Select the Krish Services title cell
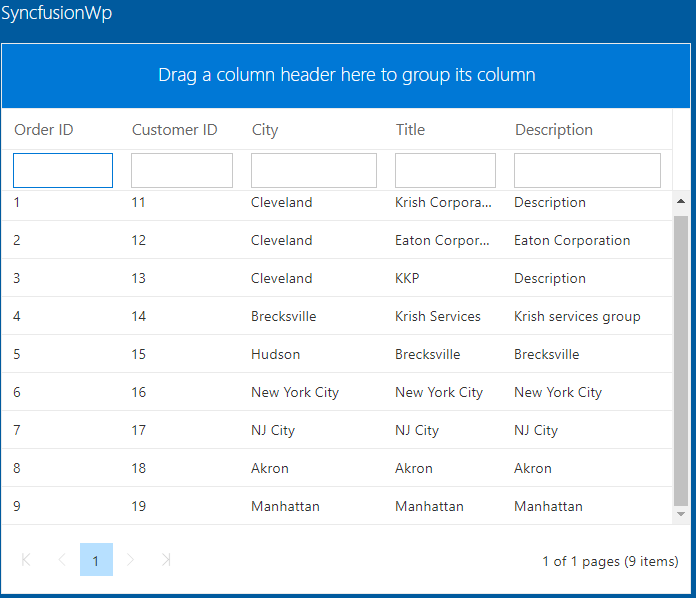 click(x=438, y=316)
